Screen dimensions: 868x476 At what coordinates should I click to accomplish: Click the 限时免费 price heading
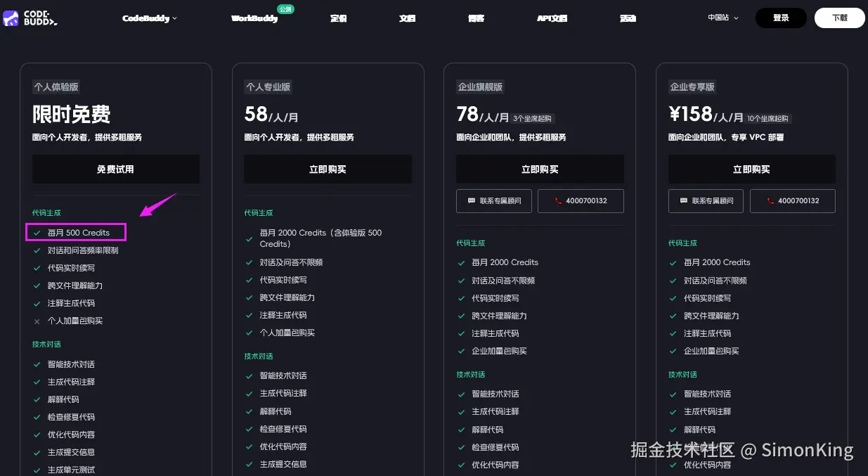point(72,114)
